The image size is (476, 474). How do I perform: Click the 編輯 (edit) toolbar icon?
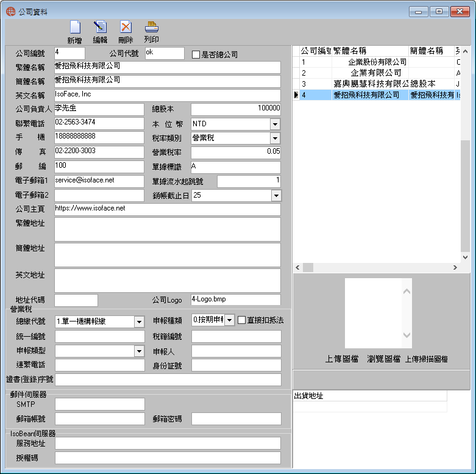[x=100, y=32]
